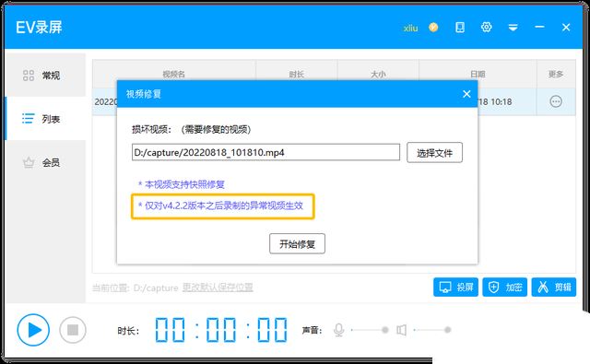The image size is (590, 364).
Task: Minimize the EV录屏 window
Action: (539, 27)
